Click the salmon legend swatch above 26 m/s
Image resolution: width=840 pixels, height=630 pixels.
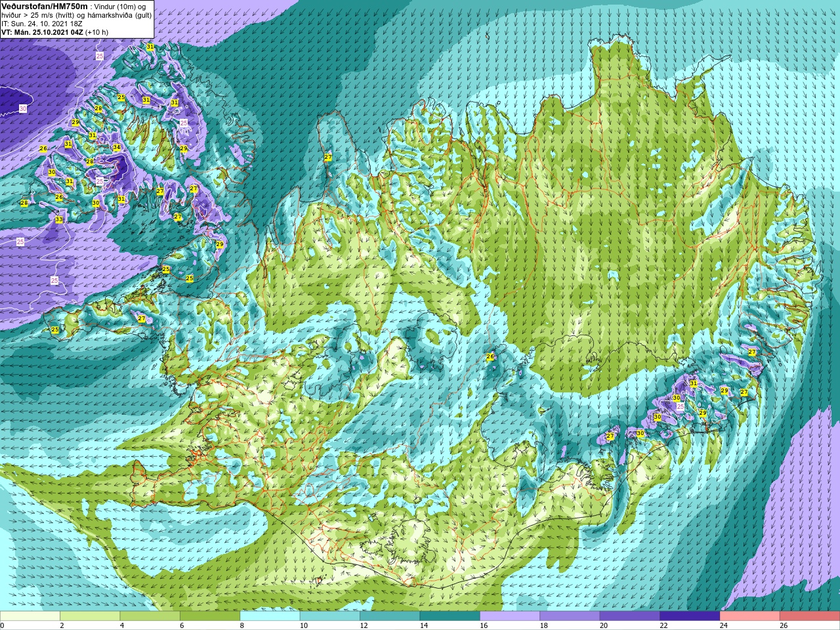click(x=810, y=616)
